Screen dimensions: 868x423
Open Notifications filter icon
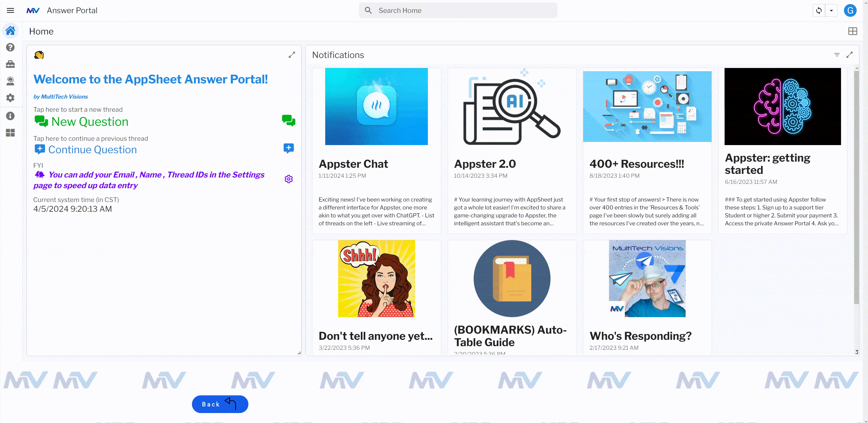pos(837,55)
